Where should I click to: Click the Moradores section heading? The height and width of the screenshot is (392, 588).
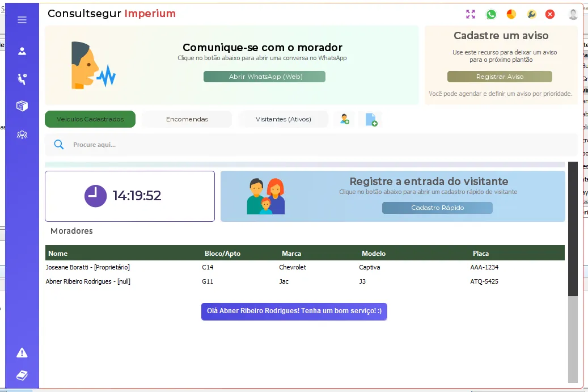click(71, 231)
